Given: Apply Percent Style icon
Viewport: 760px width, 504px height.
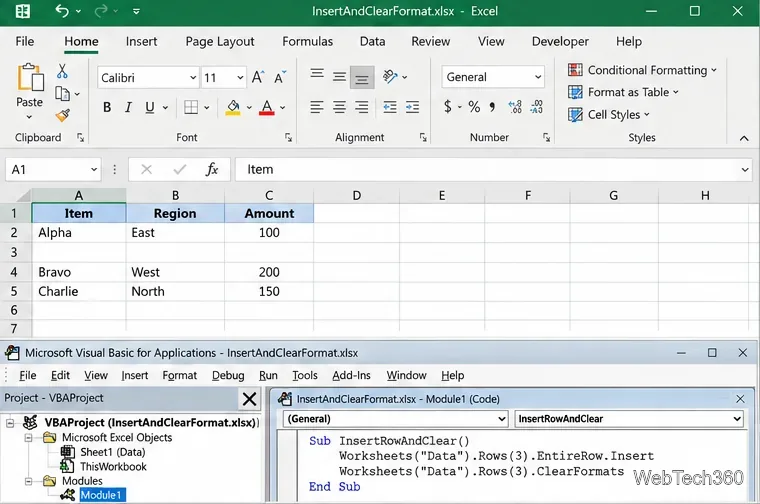Looking at the screenshot, I should tap(474, 107).
